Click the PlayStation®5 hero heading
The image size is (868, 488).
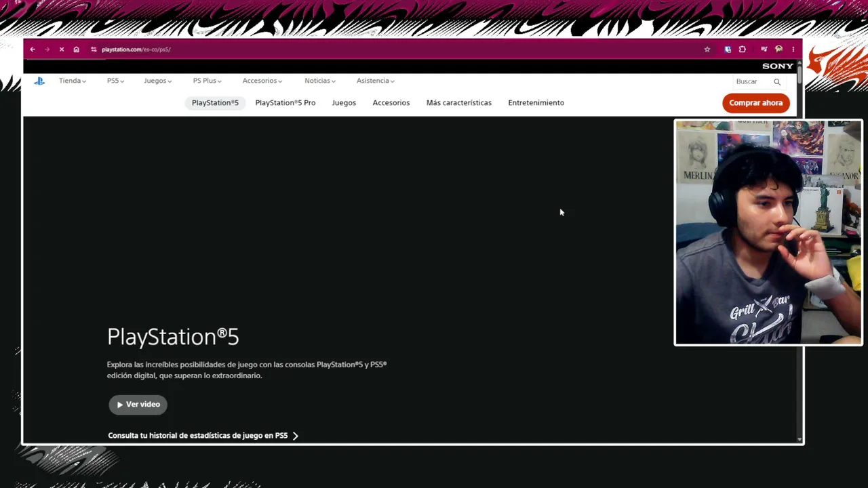tap(173, 337)
